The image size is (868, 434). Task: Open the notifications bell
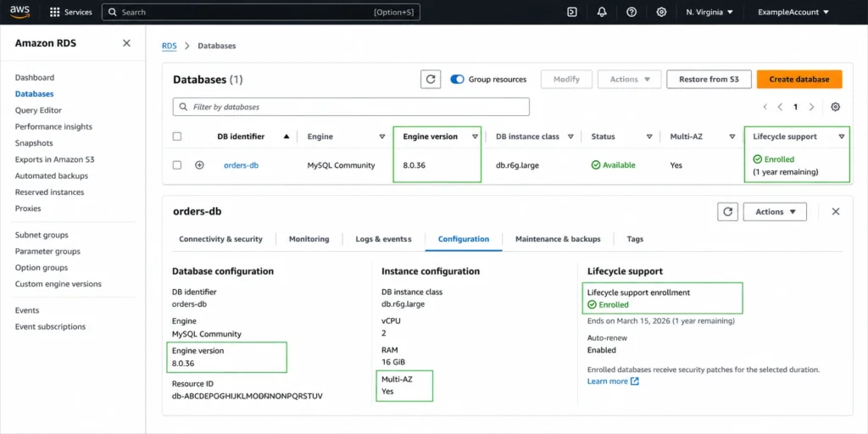tap(603, 12)
